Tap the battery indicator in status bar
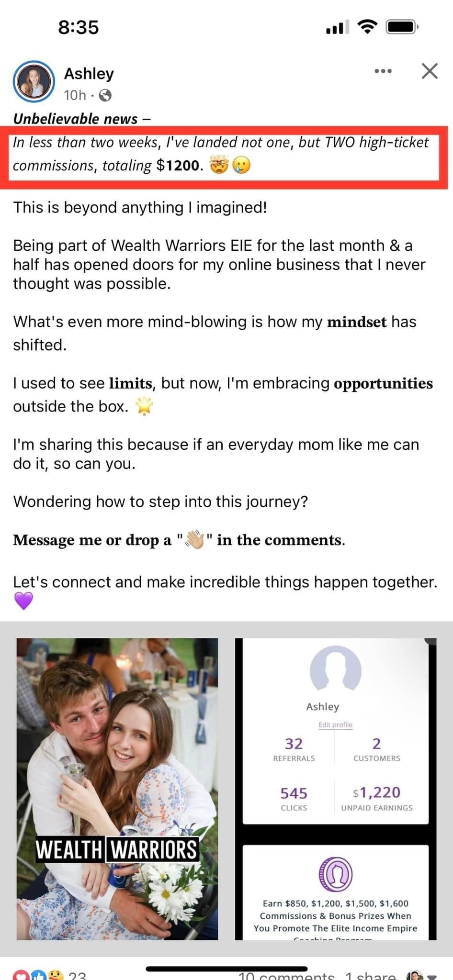Viewport: 453px width, 980px height. coord(403,27)
